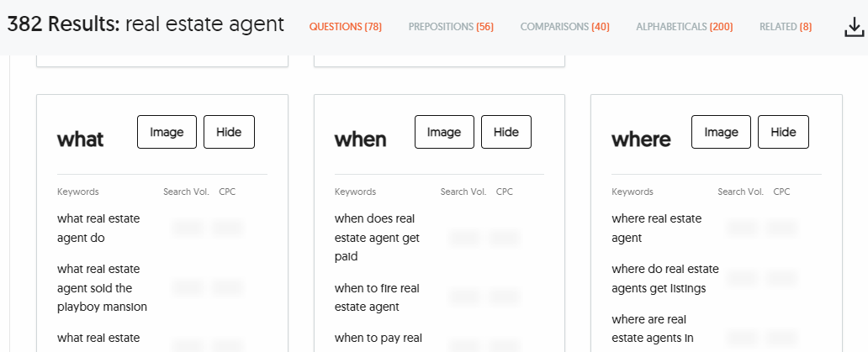Image resolution: width=868 pixels, height=352 pixels.
Task: Open the Prepositions tab
Action: (x=451, y=27)
